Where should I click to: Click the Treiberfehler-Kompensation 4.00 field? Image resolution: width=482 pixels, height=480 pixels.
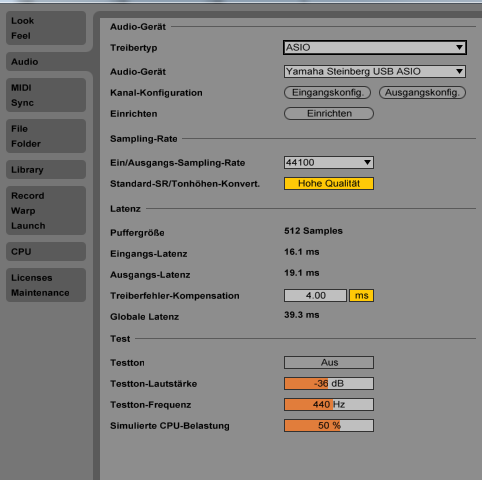[x=315, y=295]
